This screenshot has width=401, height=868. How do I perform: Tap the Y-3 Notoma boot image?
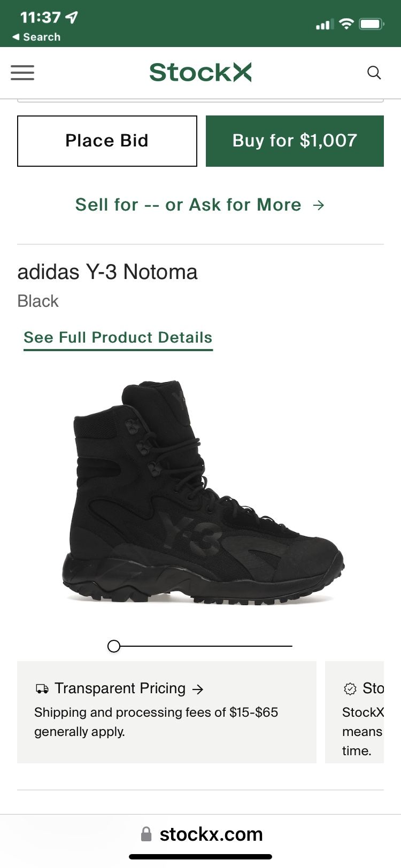tap(203, 492)
